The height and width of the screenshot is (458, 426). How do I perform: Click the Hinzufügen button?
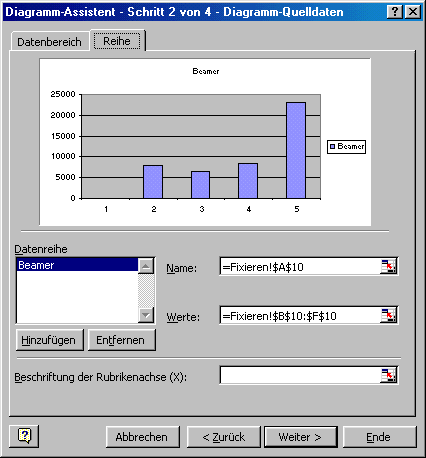[x=50, y=340]
